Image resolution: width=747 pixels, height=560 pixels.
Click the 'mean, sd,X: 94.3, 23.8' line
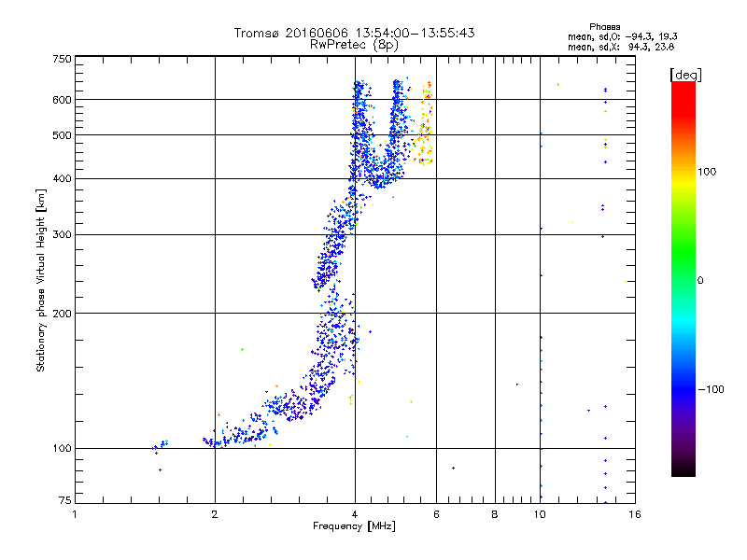621,47
